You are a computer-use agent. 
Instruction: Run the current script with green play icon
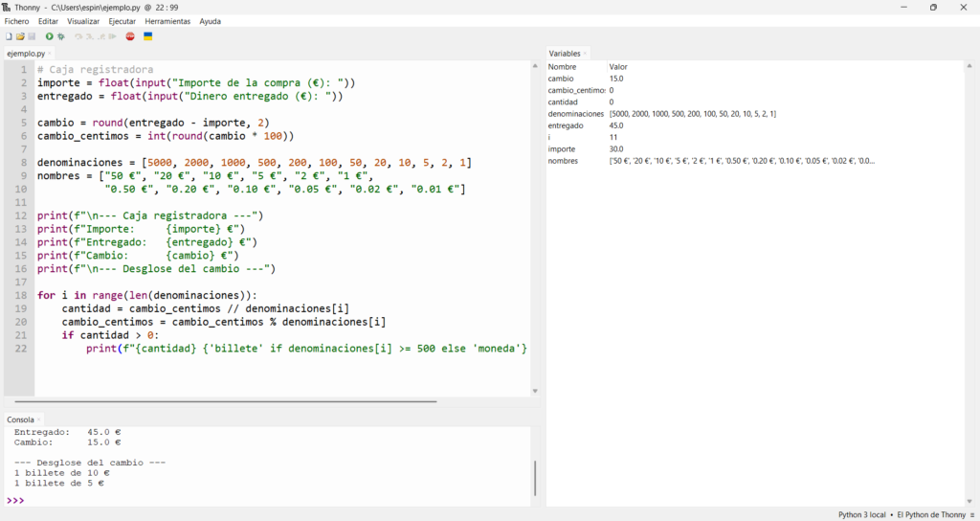(x=50, y=36)
